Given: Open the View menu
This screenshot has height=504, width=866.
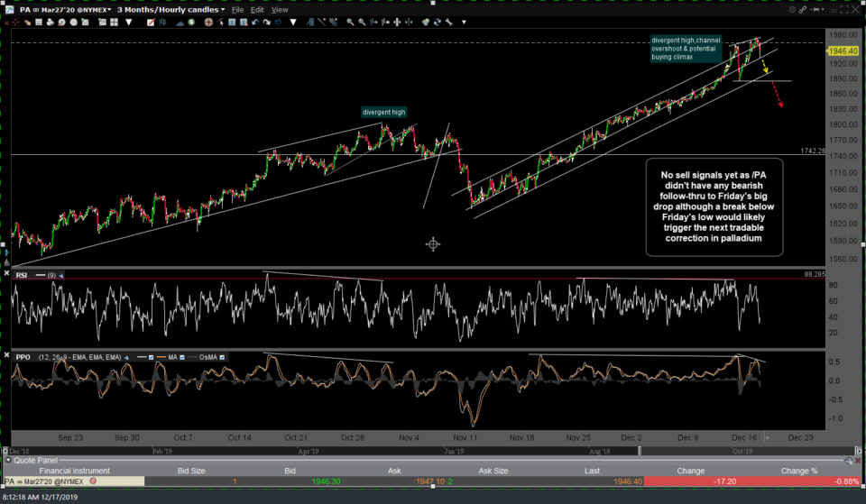Looking at the screenshot, I should [x=281, y=9].
